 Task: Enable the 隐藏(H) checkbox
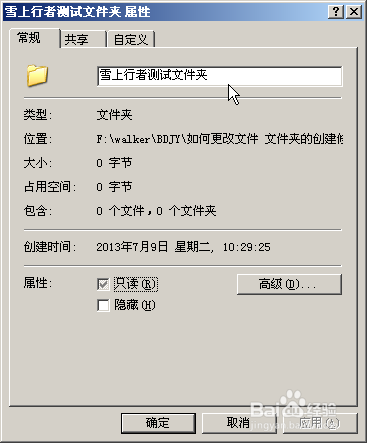pyautogui.click(x=103, y=305)
